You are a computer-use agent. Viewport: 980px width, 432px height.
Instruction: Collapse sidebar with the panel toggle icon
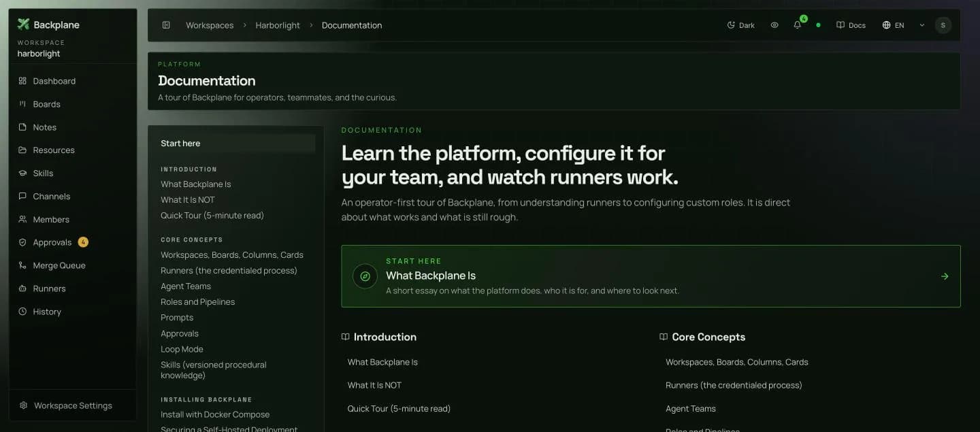[x=166, y=25]
